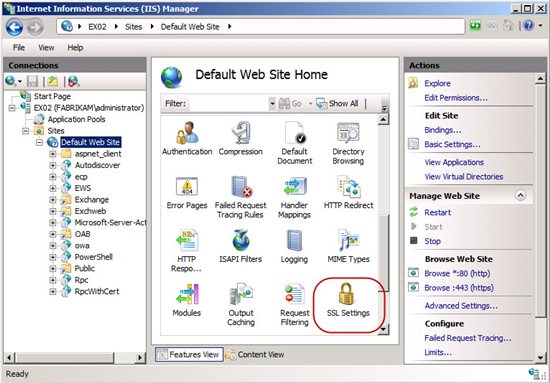The height and width of the screenshot is (383, 550).
Task: Select Application Pools in the tree
Action: click(x=76, y=119)
